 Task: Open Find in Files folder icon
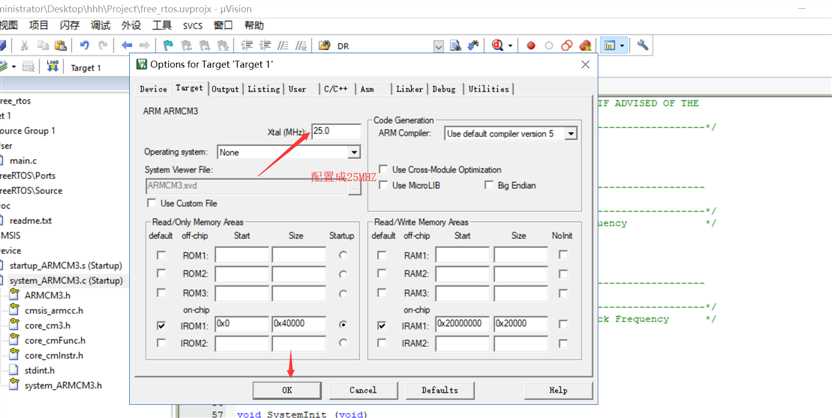click(x=324, y=46)
